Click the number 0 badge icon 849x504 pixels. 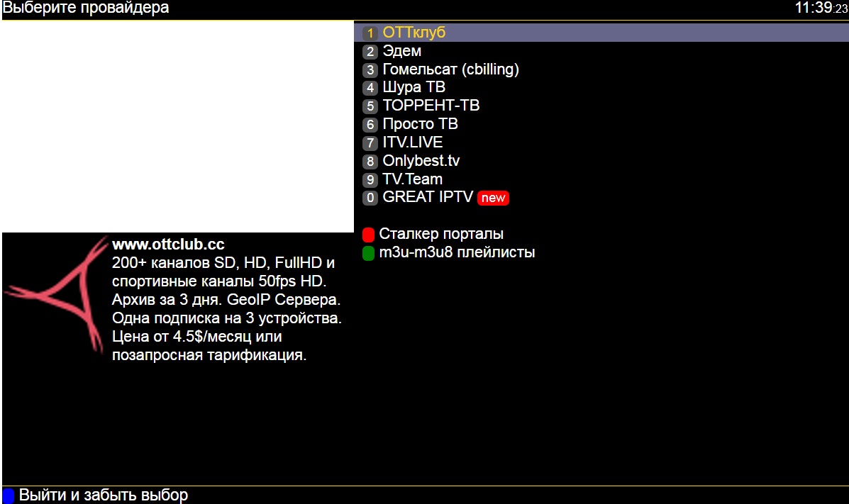pos(370,198)
